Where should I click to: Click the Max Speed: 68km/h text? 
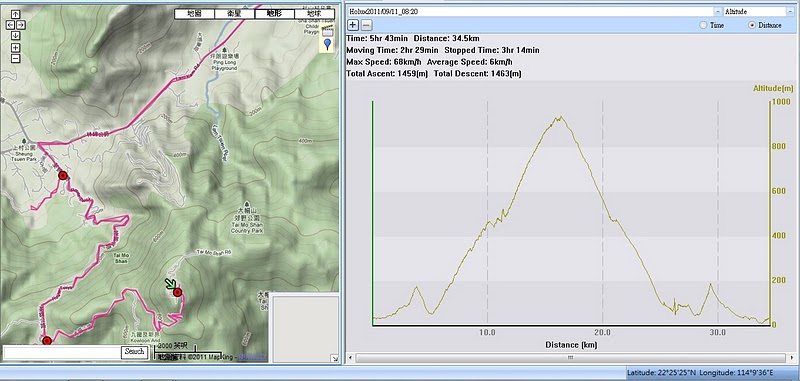[384, 62]
